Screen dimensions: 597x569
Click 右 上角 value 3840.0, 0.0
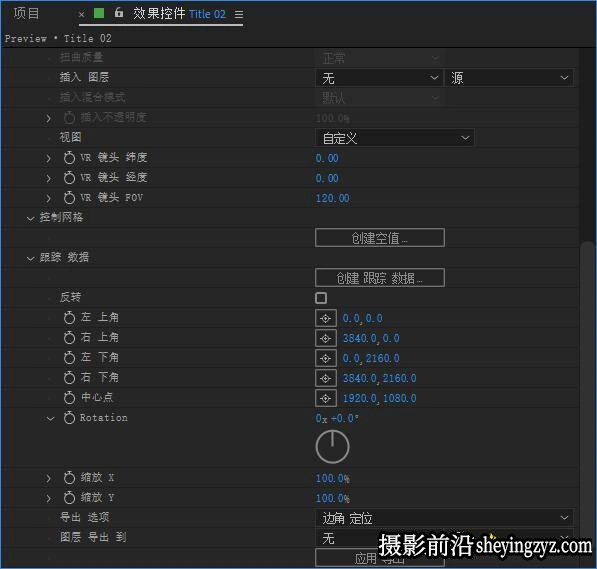click(371, 338)
